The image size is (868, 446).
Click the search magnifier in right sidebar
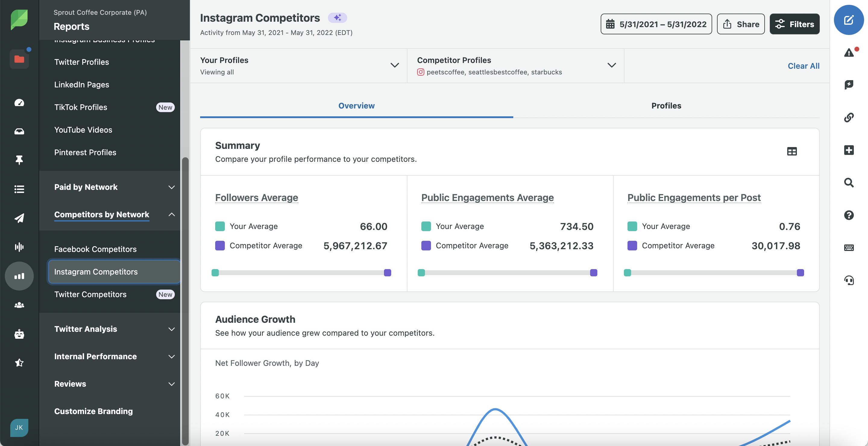[848, 183]
